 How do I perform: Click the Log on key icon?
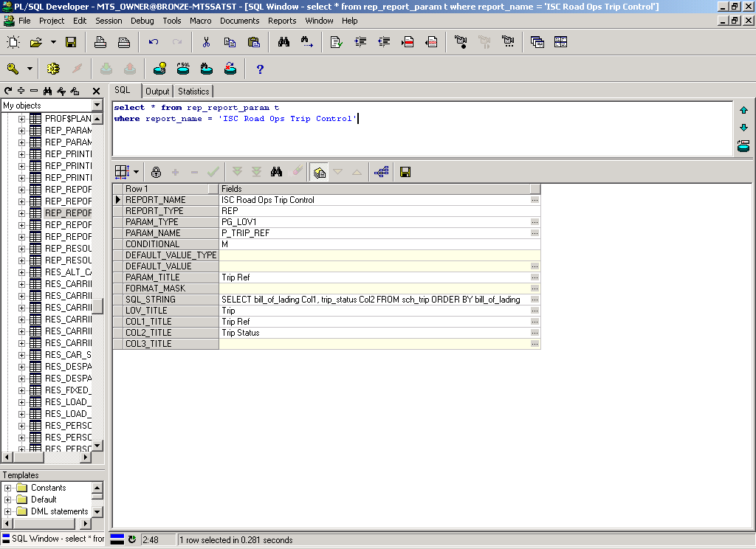point(13,69)
